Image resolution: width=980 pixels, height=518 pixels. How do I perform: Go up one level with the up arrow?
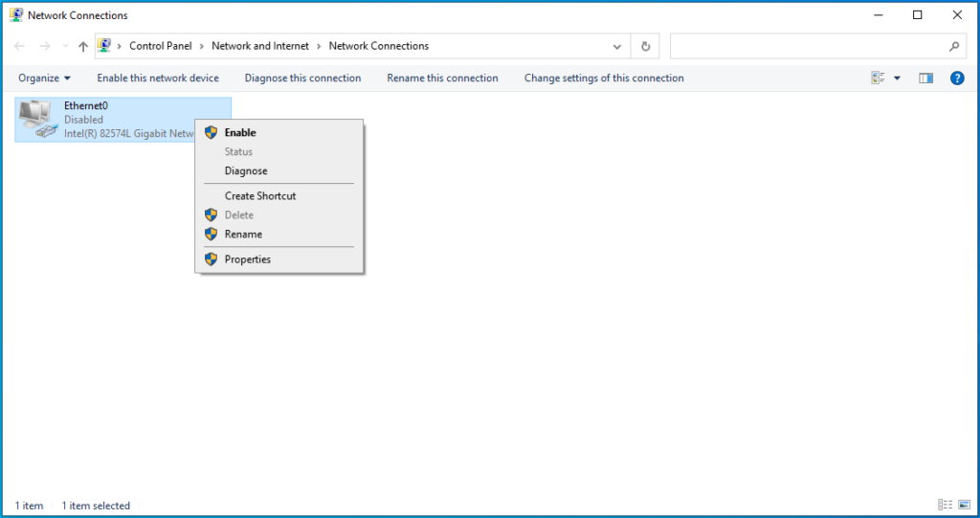click(x=83, y=46)
